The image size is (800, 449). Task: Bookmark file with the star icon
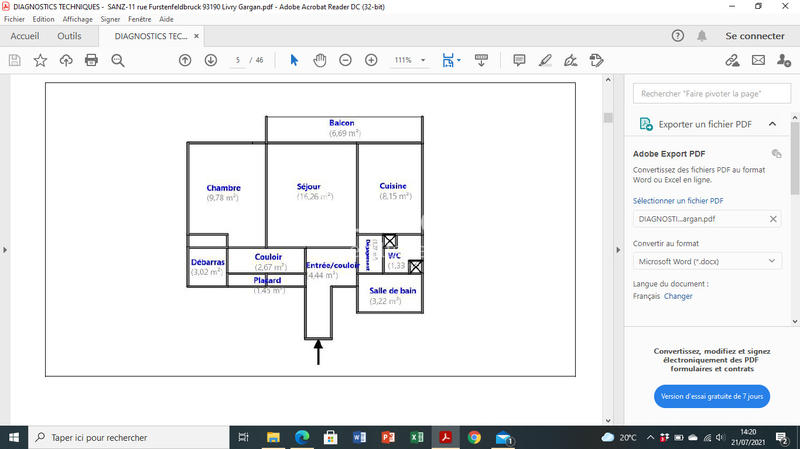[40, 60]
